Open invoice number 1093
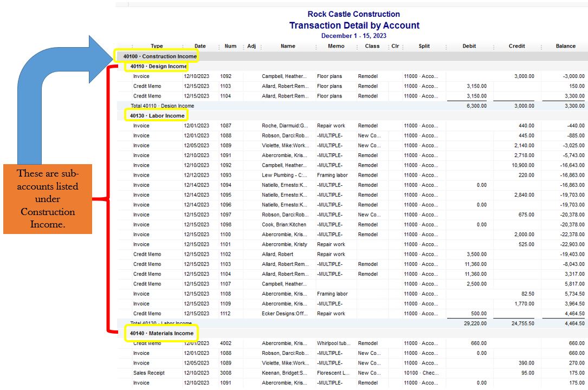The height and width of the screenshot is (390, 588). point(226,175)
